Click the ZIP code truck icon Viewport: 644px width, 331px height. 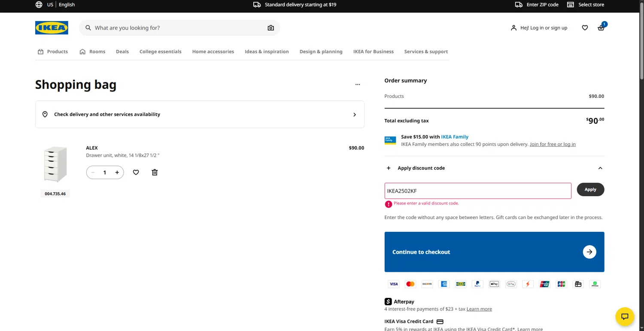pos(519,4)
